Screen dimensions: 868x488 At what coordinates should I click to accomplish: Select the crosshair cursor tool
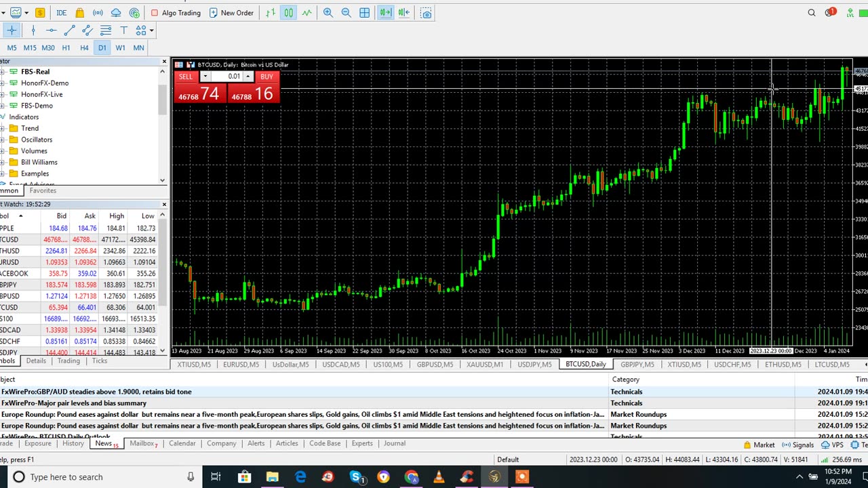click(x=12, y=30)
